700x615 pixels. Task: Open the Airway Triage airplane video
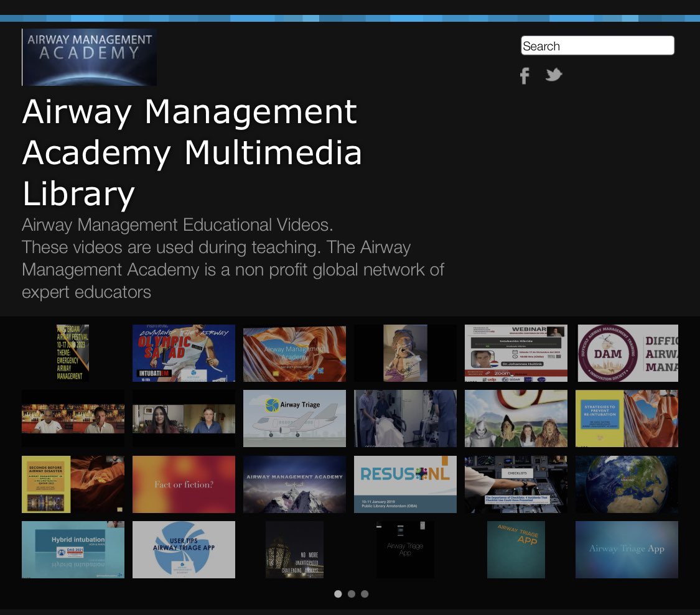coord(294,418)
